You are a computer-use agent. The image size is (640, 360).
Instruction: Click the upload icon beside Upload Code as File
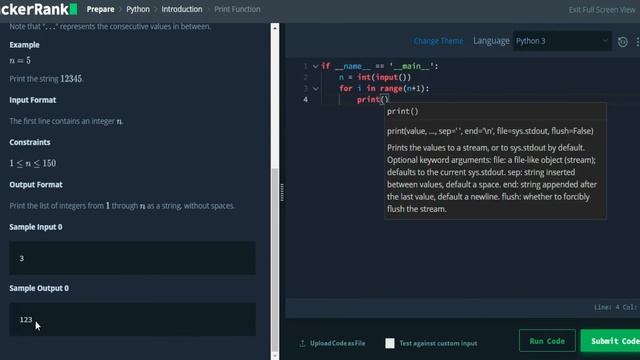(x=302, y=343)
